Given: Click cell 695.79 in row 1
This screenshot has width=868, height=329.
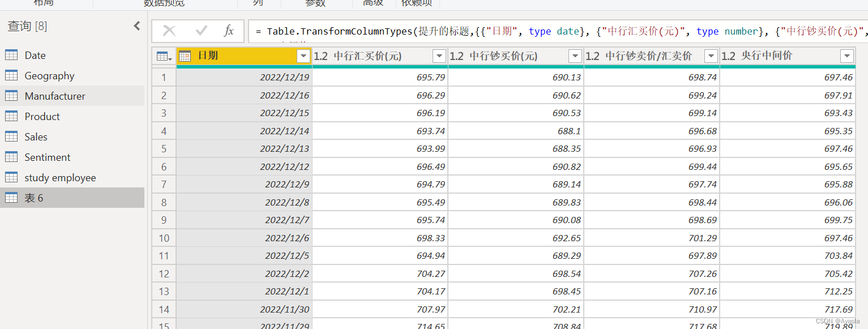Looking at the screenshot, I should (380, 78).
